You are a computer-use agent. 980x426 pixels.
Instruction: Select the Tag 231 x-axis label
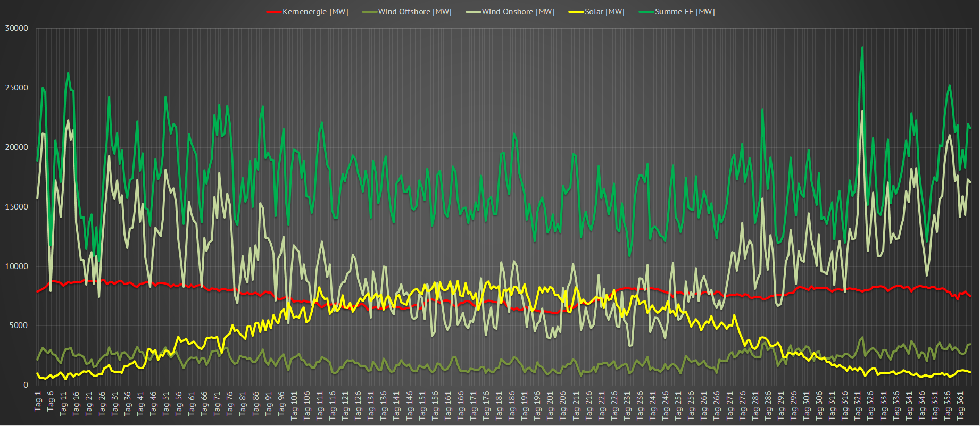pyautogui.click(x=627, y=406)
